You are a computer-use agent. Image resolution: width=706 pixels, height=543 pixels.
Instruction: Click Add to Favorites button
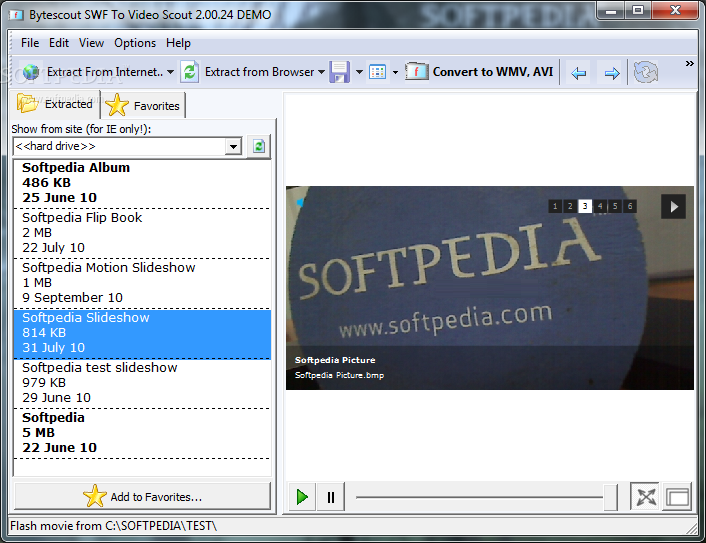142,497
